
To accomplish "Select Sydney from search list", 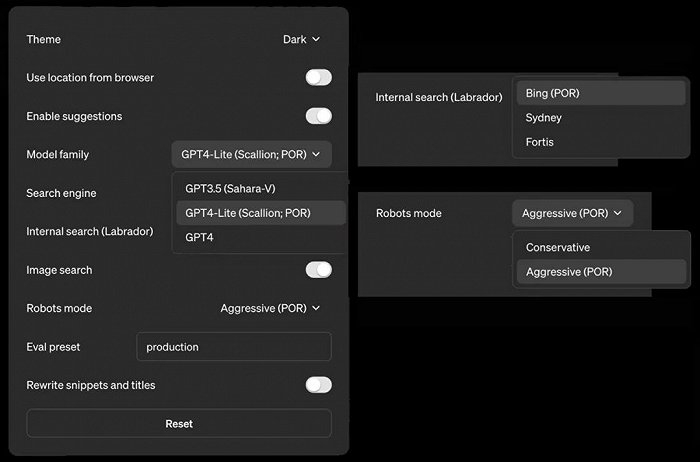I will (544, 118).
